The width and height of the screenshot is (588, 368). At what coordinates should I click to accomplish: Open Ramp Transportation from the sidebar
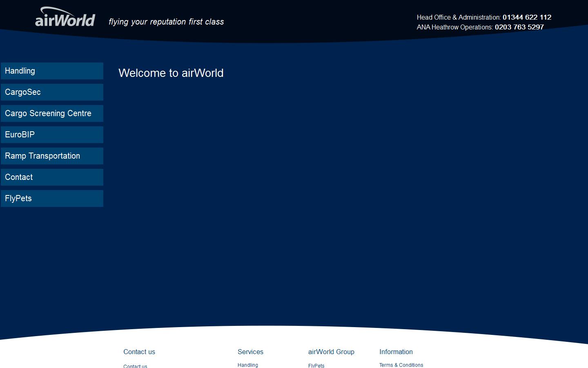52,156
